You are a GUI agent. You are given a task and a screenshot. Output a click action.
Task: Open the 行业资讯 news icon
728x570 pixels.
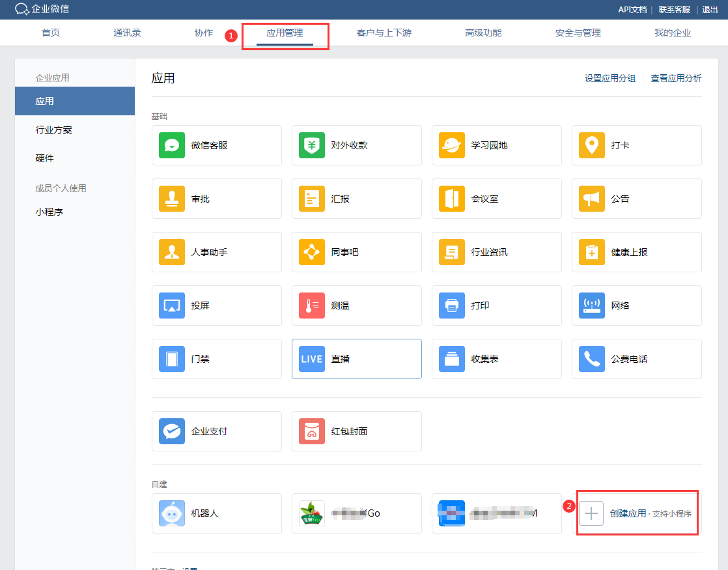coord(452,252)
